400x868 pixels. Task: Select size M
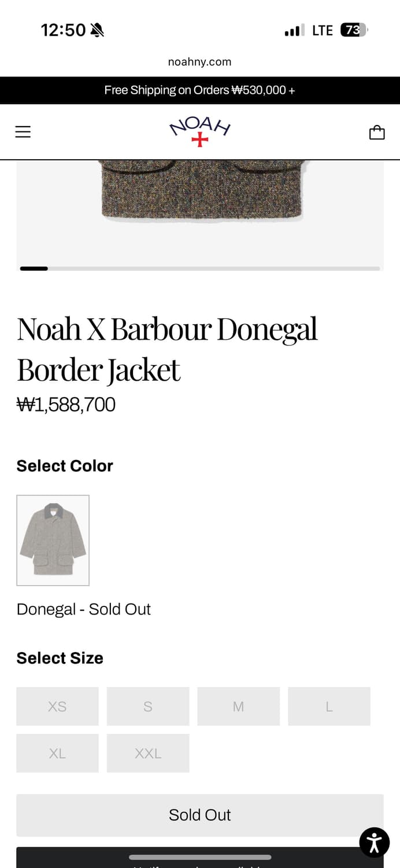238,706
